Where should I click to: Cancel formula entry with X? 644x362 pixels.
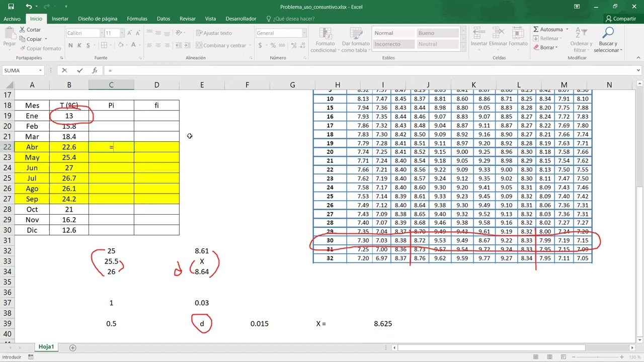coord(64,71)
